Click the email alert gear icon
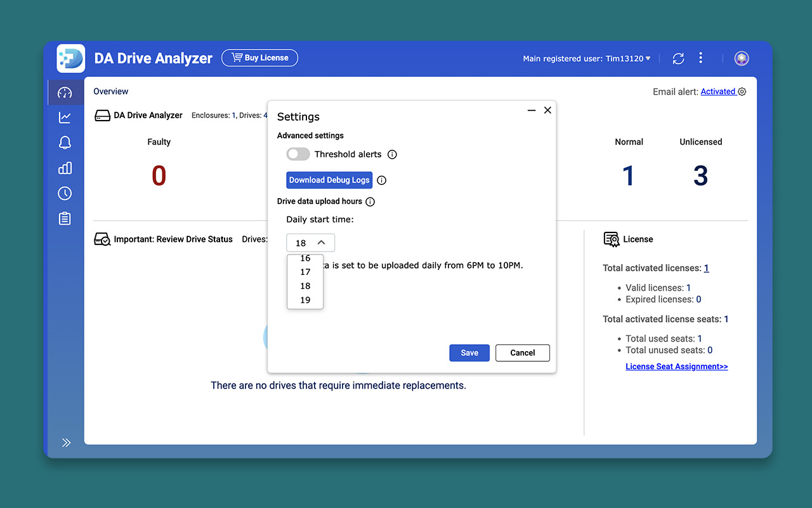Image resolution: width=812 pixels, height=508 pixels. coord(742,91)
